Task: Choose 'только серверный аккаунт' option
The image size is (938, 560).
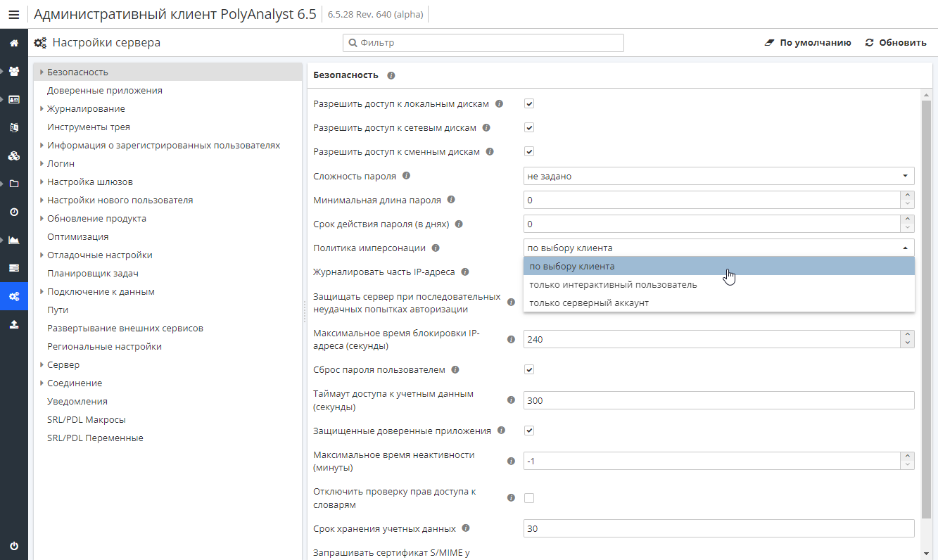Action: point(718,303)
